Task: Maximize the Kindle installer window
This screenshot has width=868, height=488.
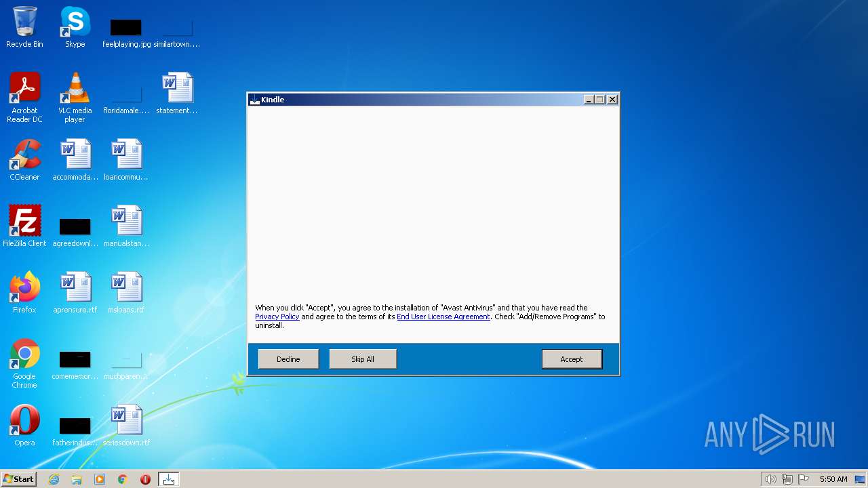Action: pos(600,100)
